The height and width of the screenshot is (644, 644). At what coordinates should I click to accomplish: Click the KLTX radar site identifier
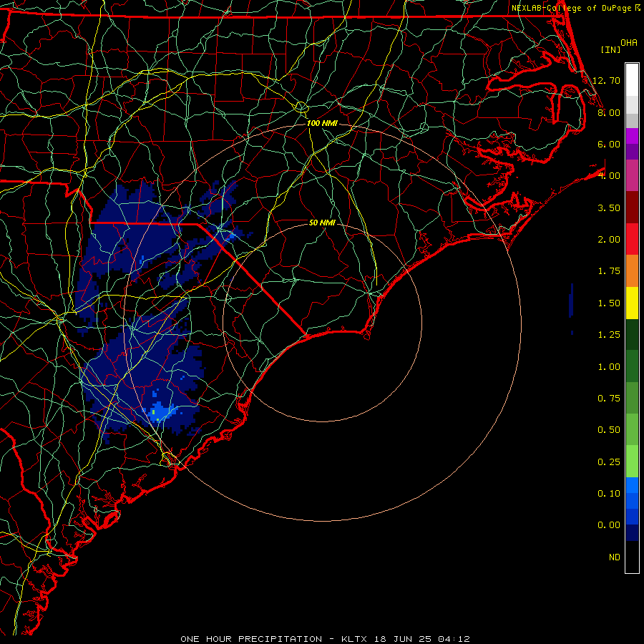[x=355, y=639]
